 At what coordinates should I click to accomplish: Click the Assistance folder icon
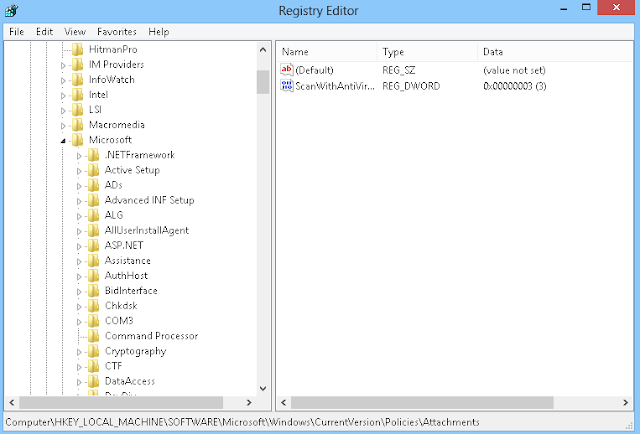[93, 260]
